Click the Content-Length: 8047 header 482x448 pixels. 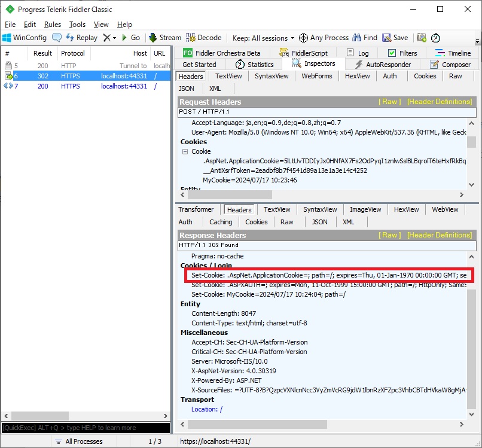click(x=224, y=313)
